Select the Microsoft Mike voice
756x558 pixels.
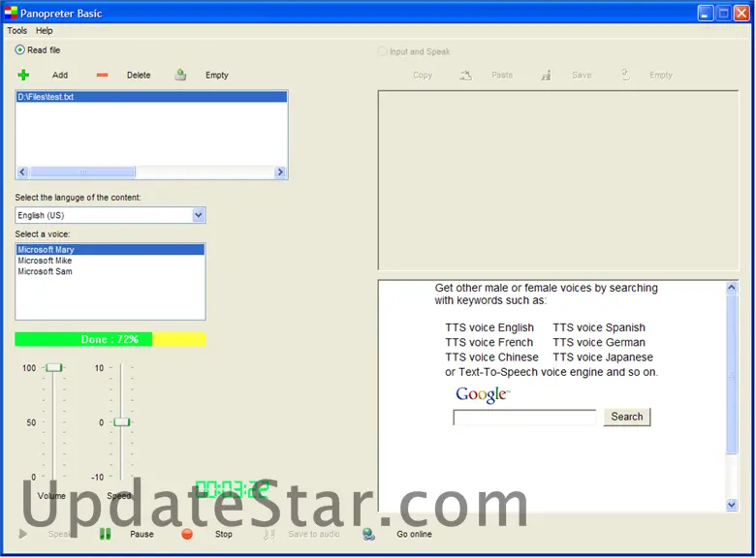point(110,261)
